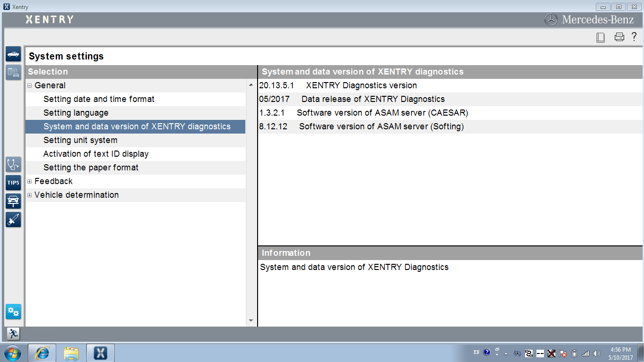Screen dimensions: 644x362
Task: Open the vehicle selection car icon
Action: coord(13,54)
